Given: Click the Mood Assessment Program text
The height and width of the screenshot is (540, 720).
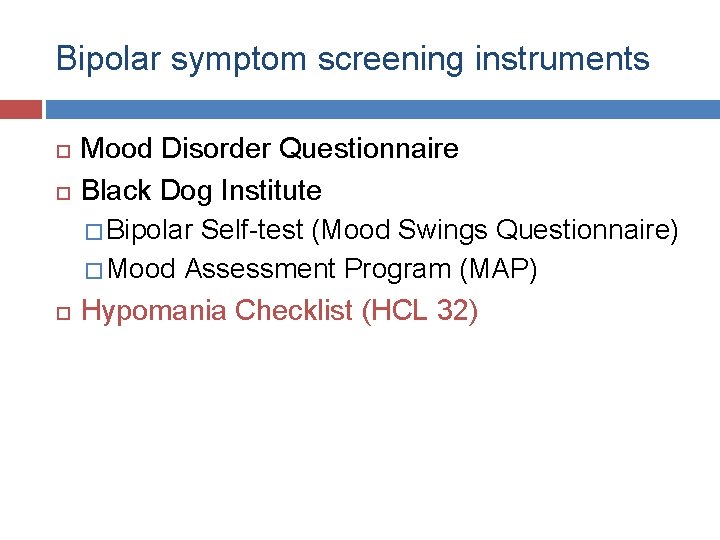Looking at the screenshot, I should coord(279,268).
